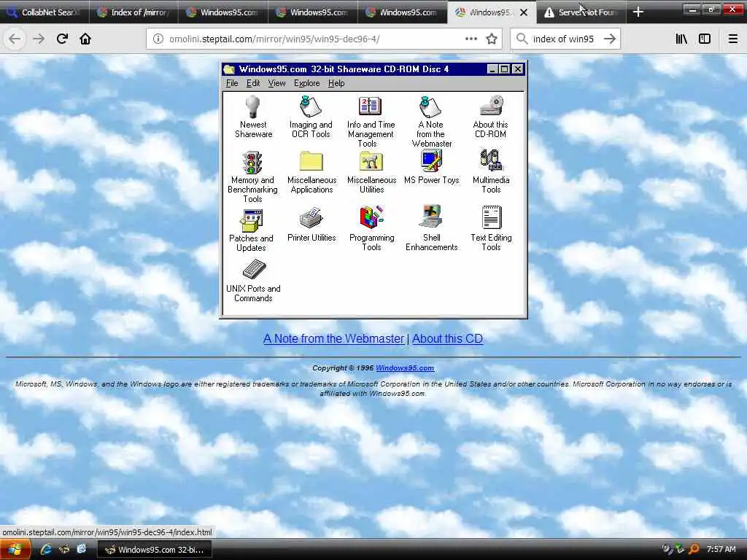The width and height of the screenshot is (747, 560).
Task: Open the Text Editing Tools notepad icon
Action: (491, 217)
